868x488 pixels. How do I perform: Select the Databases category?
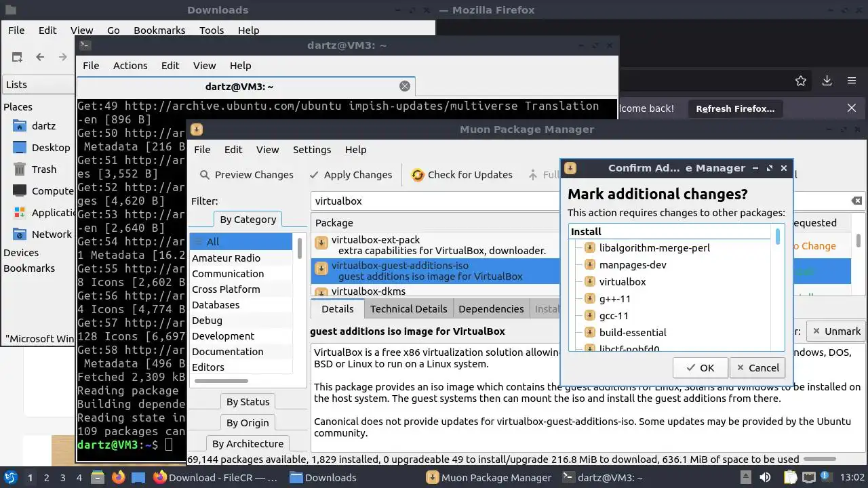pyautogui.click(x=241, y=305)
